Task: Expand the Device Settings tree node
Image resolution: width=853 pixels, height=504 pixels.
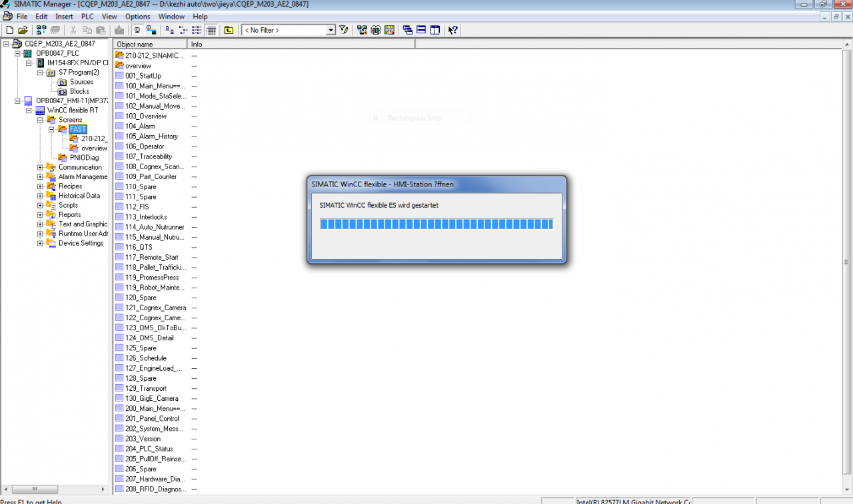Action: click(x=40, y=243)
